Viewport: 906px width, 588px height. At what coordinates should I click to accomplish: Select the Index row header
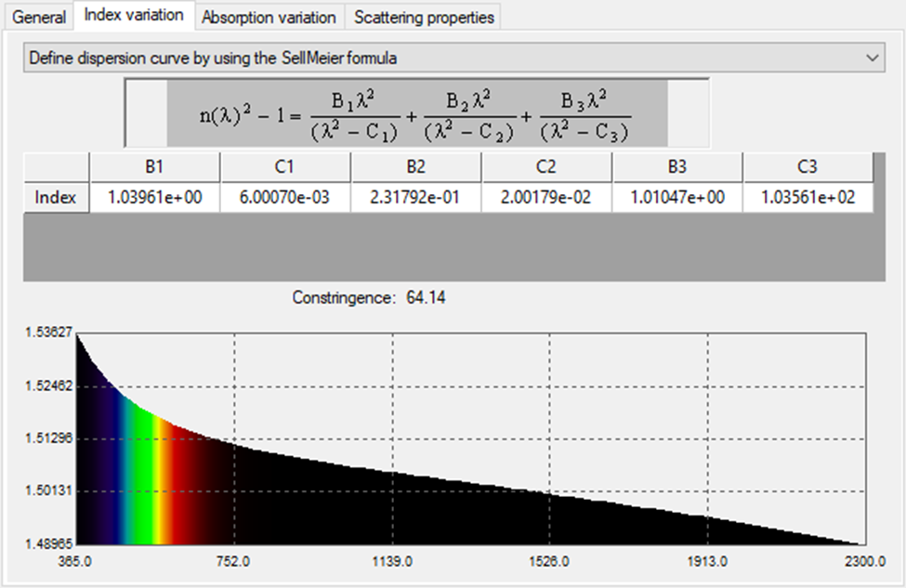point(56,198)
